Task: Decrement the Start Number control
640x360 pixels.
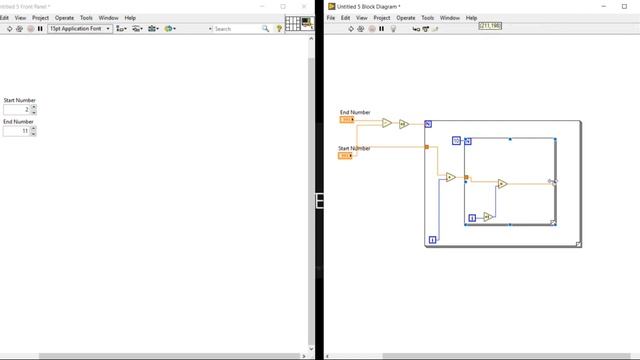Action: pos(34,112)
